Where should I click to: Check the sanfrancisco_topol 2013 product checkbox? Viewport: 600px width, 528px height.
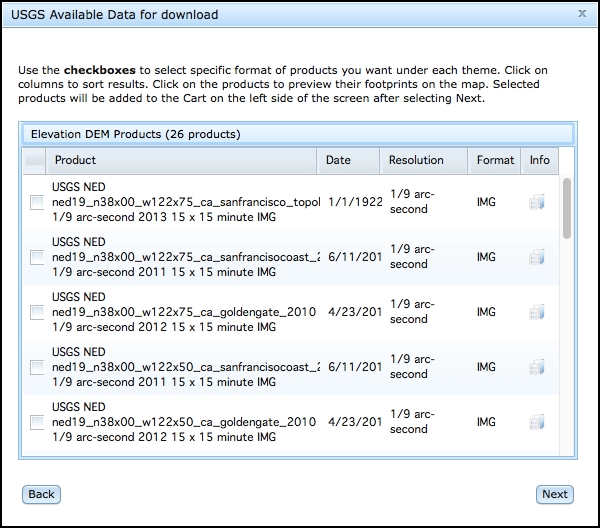click(x=37, y=202)
